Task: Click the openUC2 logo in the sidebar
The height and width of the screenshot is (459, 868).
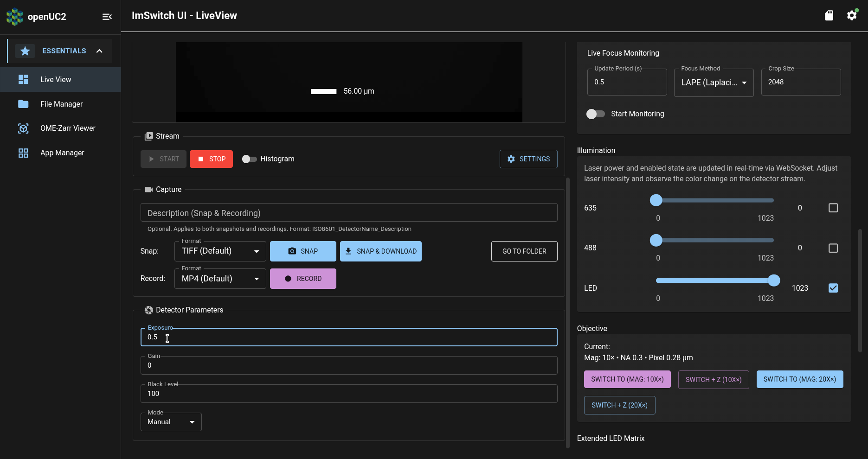Action: pos(14,16)
